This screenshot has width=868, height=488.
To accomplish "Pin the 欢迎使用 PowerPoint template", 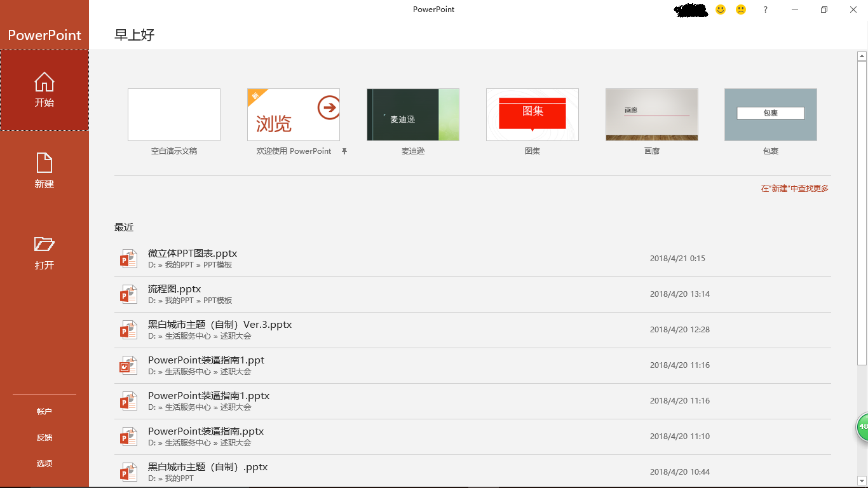I will [344, 151].
